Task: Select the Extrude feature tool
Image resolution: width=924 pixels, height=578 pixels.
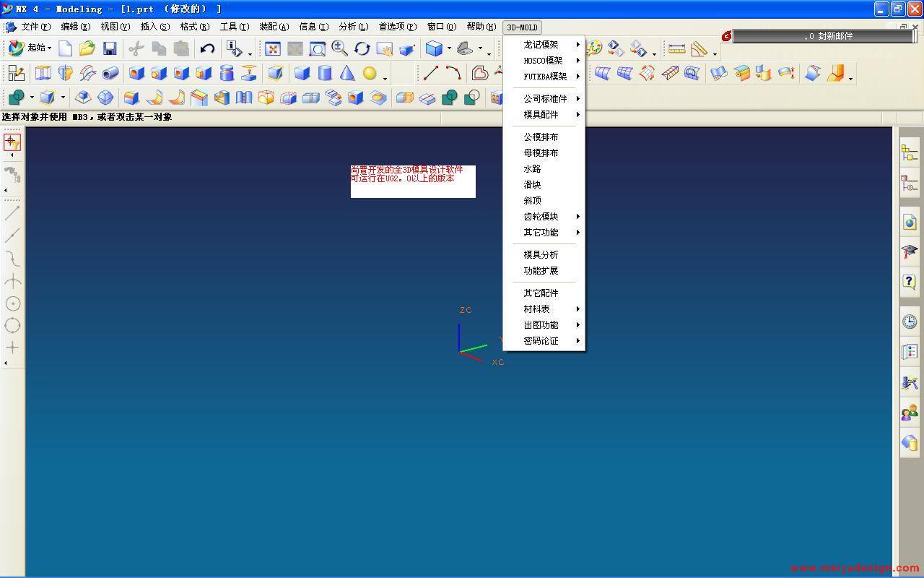Action: (x=43, y=73)
